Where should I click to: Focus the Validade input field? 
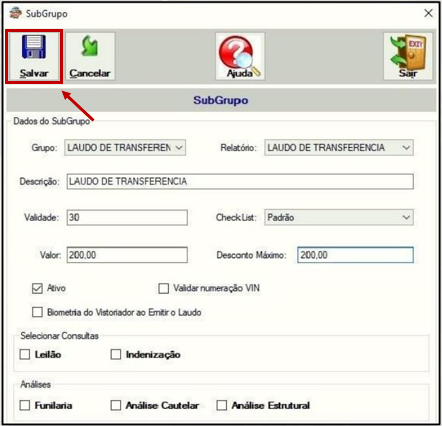(x=127, y=218)
